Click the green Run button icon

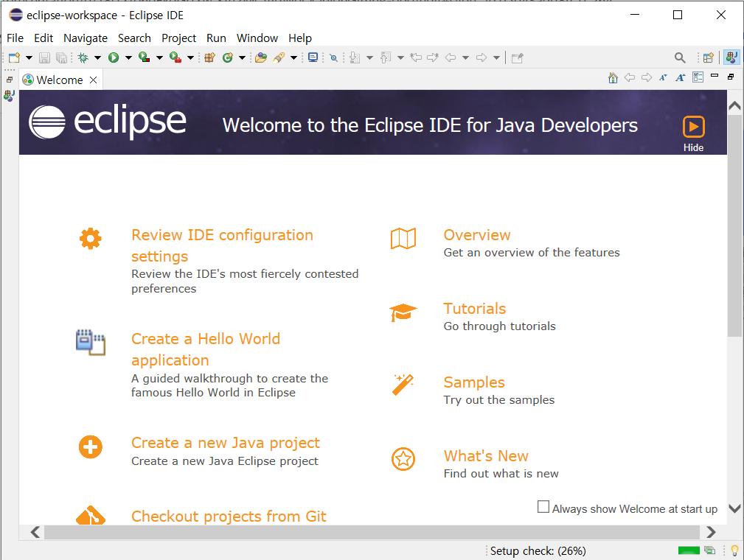[114, 58]
